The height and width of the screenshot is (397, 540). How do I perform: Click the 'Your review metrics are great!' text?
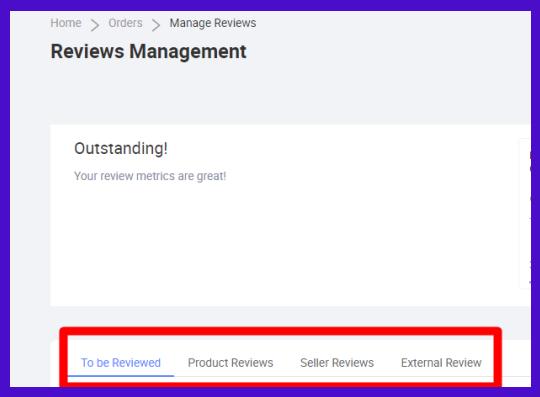150,176
